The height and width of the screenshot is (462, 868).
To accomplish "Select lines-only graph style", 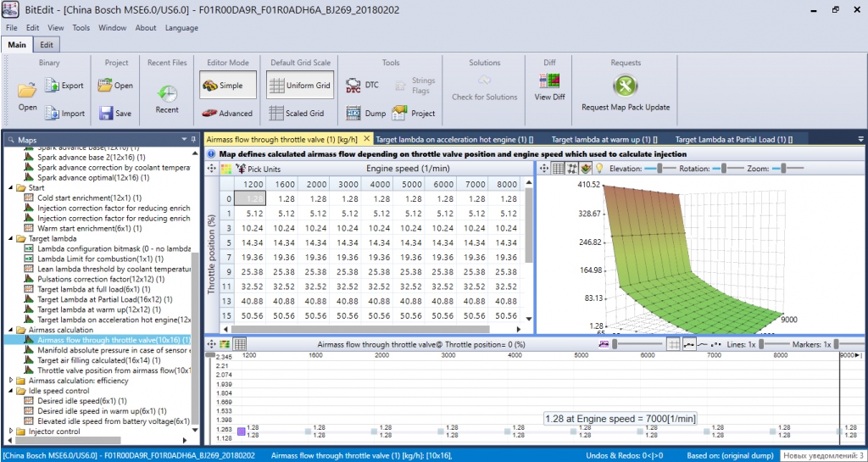I will (702, 344).
